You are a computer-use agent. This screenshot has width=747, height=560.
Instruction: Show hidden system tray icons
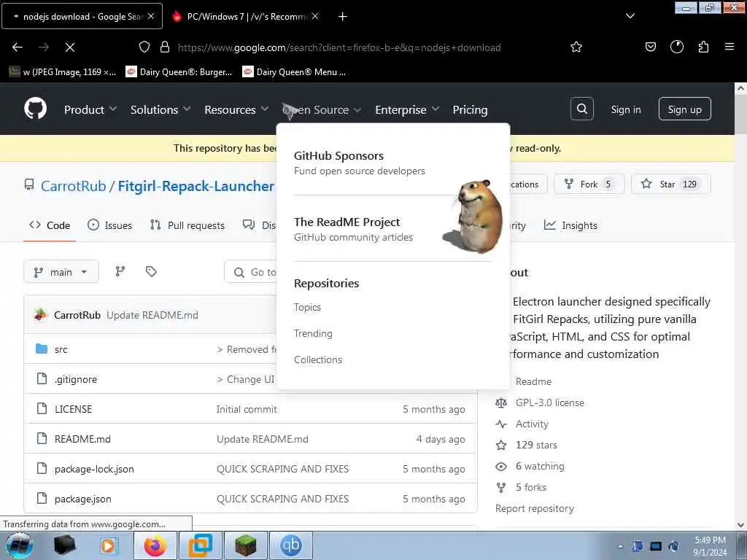tap(620, 546)
